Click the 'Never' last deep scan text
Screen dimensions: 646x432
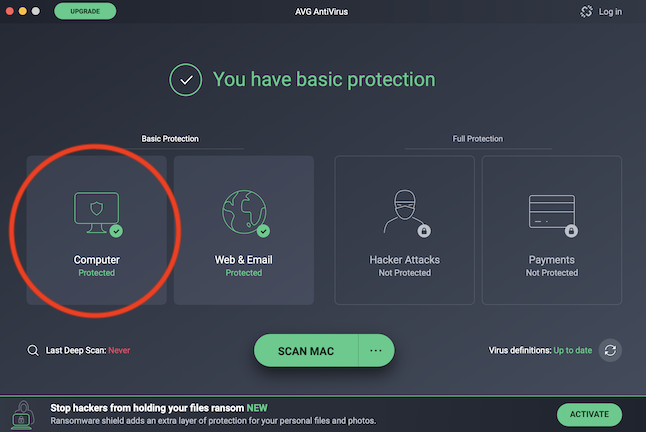pos(118,351)
